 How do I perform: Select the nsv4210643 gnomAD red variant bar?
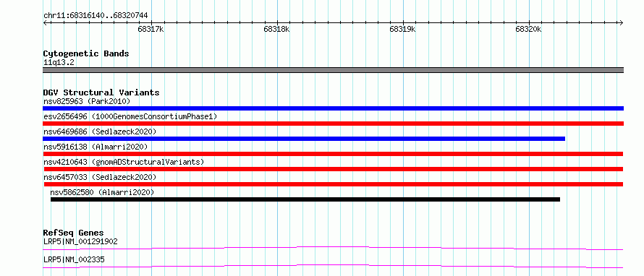coord(333,169)
